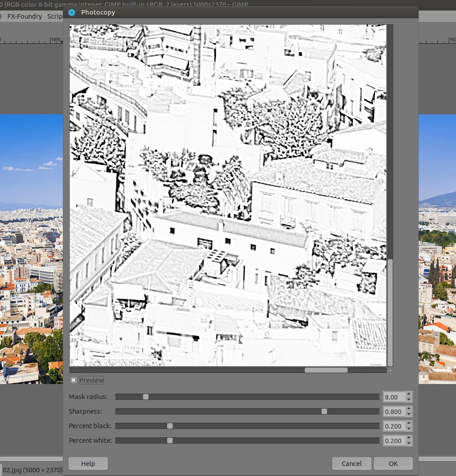
Task: Increase Sharpness using the up arrow
Action: click(x=409, y=409)
